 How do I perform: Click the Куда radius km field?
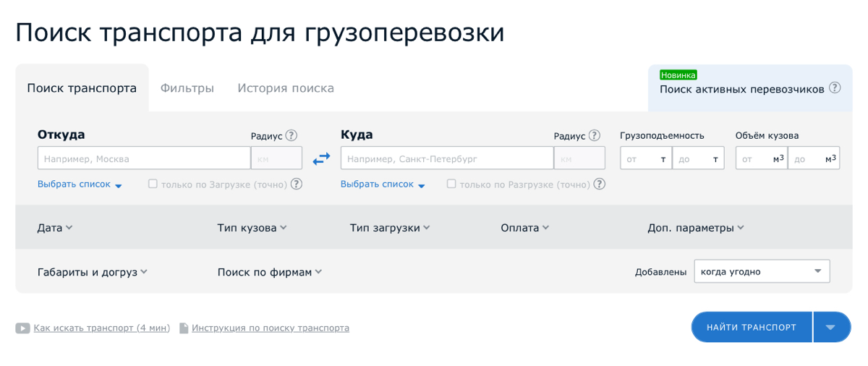579,158
